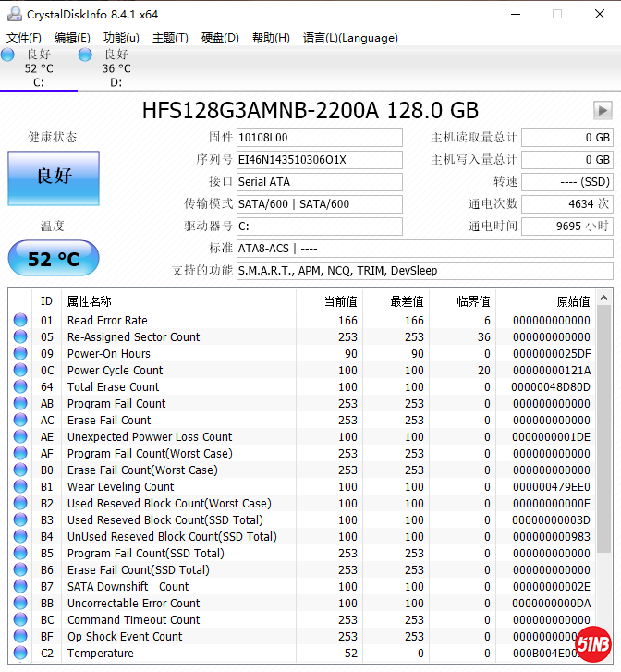
Task: Open the 语言(L)(Language) menu
Action: [x=350, y=38]
